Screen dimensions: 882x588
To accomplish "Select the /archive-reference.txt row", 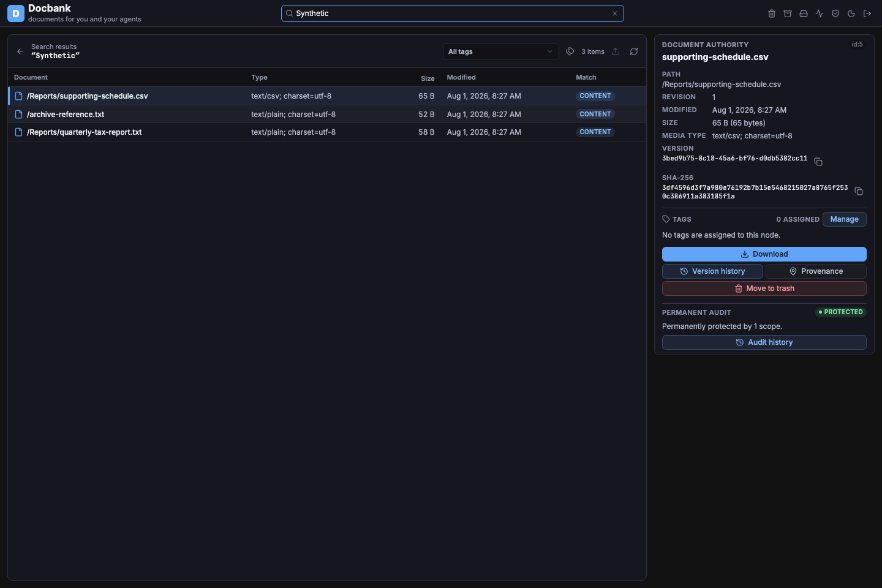I will pyautogui.click(x=327, y=115).
